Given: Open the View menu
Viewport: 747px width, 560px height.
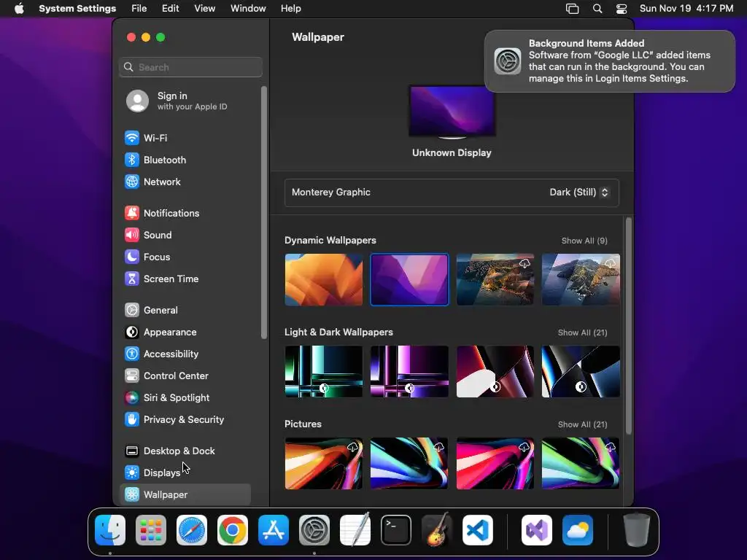Looking at the screenshot, I should pos(204,9).
